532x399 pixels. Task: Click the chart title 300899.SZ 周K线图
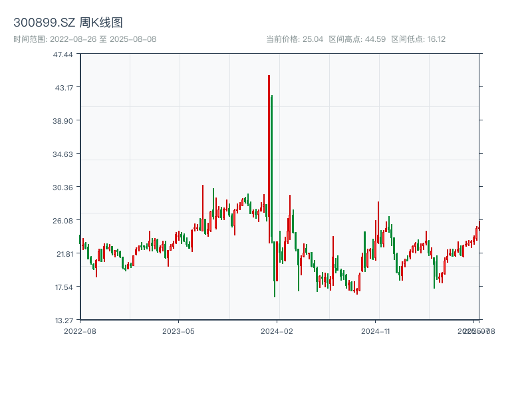pyautogui.click(x=68, y=23)
